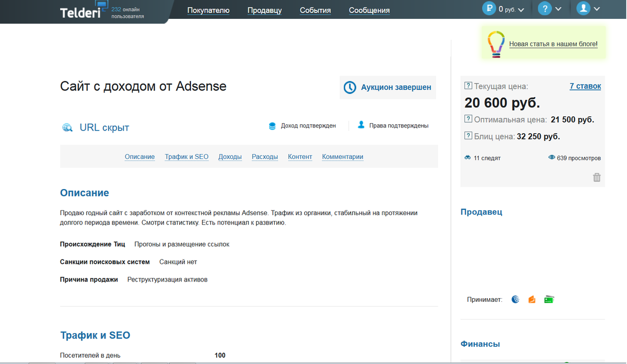This screenshot has width=627, height=364.
Task: Expand the help menu chevron
Action: tap(558, 9)
